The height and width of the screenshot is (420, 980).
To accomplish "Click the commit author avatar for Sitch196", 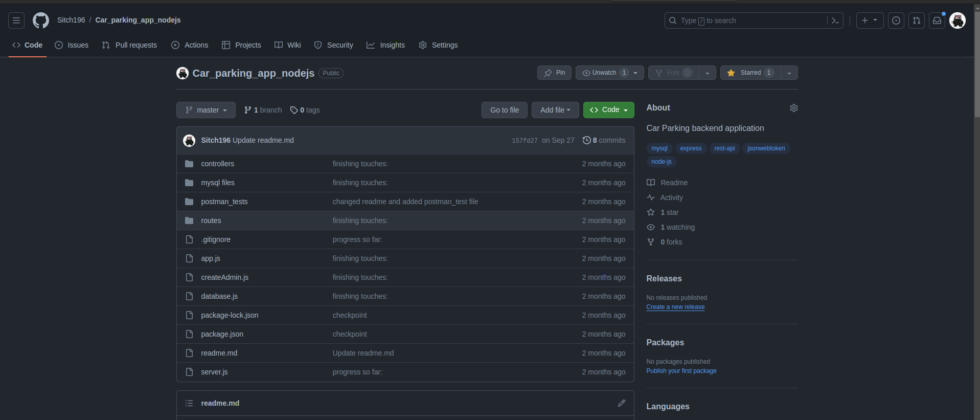I will pyautogui.click(x=189, y=141).
